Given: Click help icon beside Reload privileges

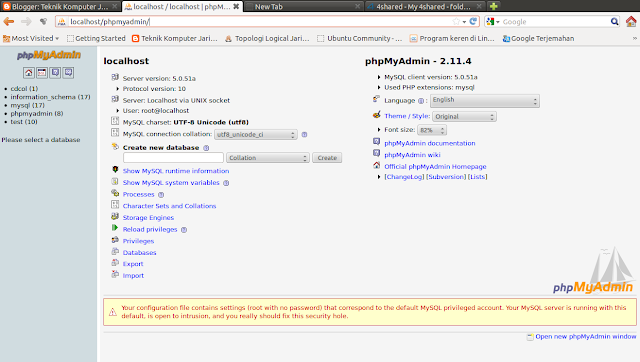Looking at the screenshot, I should pos(184,230).
